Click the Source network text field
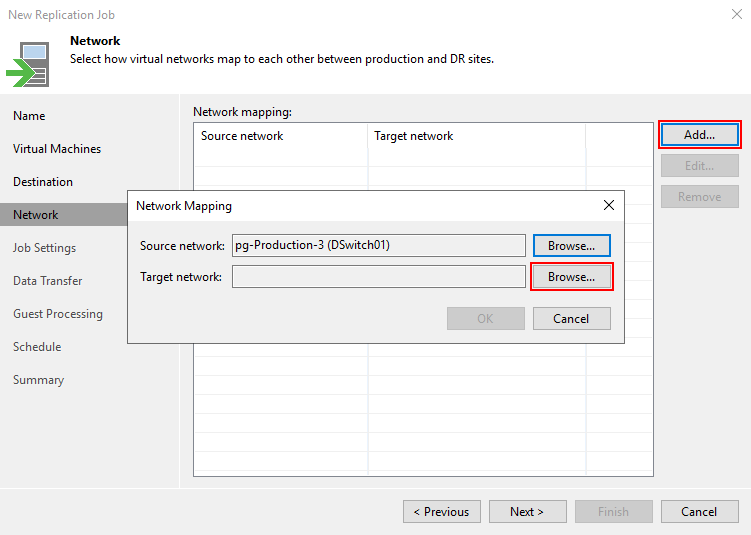The image size is (751, 535). [x=378, y=245]
